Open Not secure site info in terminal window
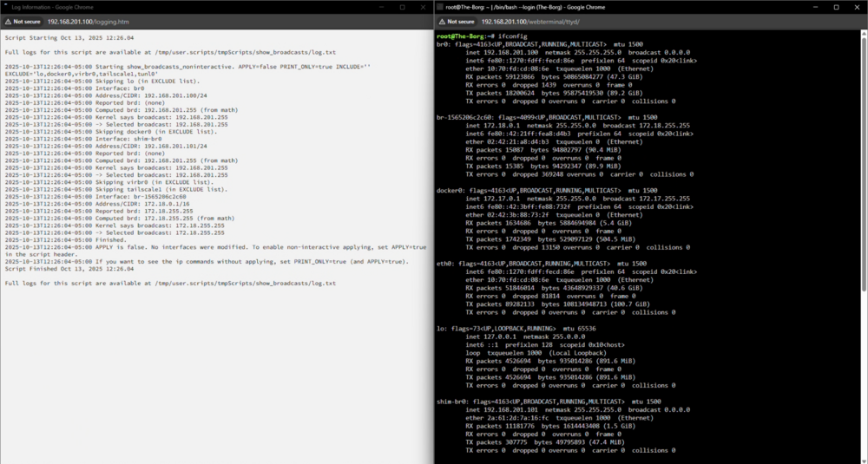The image size is (868, 464). (457, 22)
